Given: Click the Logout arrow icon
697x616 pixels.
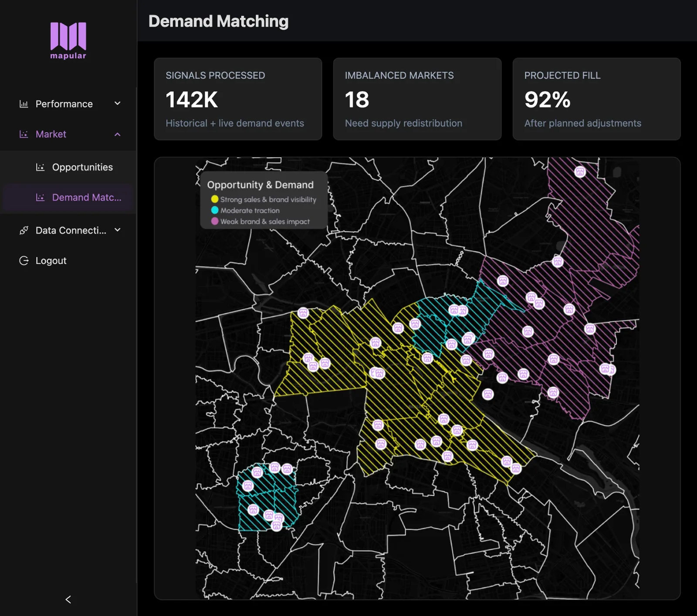Looking at the screenshot, I should [x=23, y=260].
